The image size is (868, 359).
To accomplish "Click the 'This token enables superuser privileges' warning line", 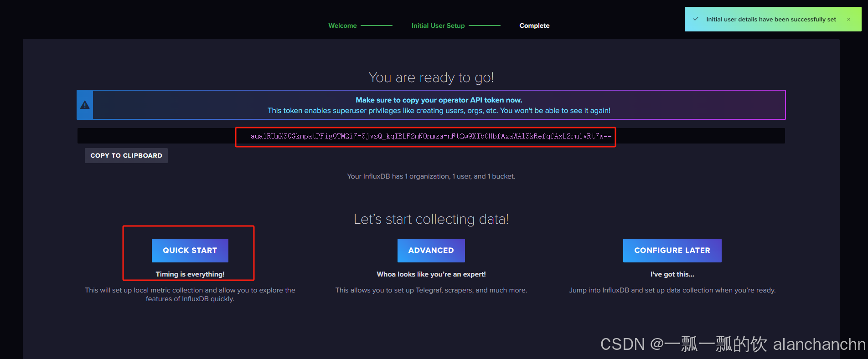I will click(x=439, y=111).
